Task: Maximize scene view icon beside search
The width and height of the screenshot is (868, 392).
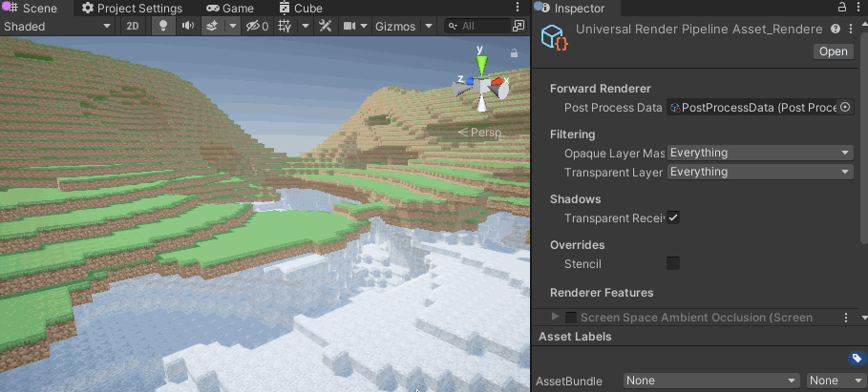Action: 519,26
